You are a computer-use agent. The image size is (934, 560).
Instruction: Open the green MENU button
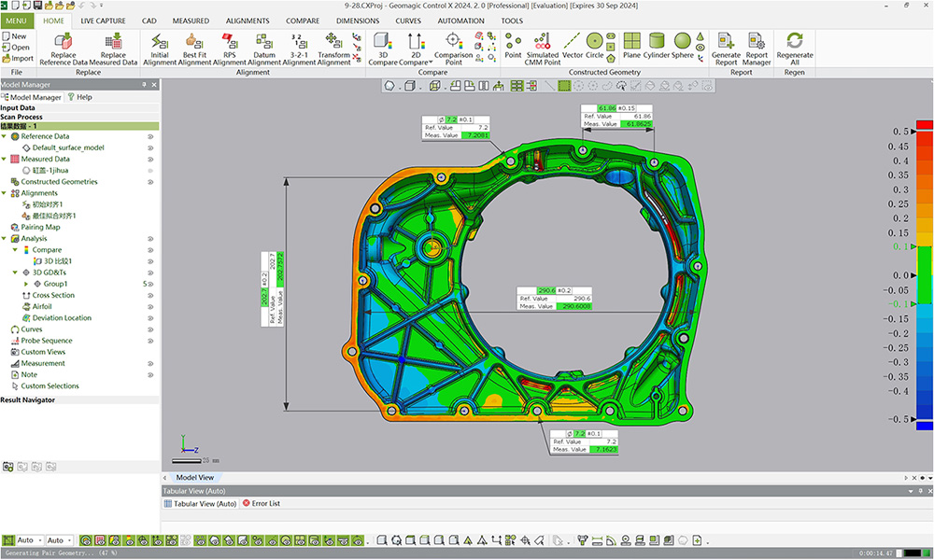[19, 21]
